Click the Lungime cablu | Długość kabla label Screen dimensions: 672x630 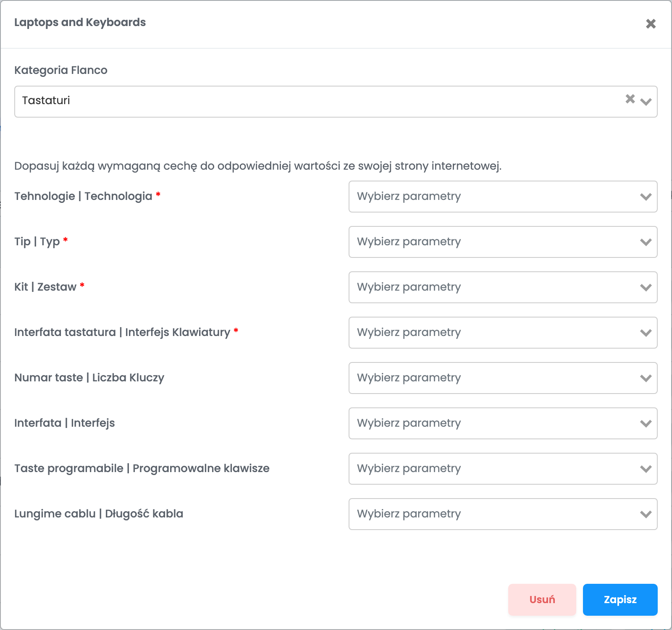click(99, 514)
